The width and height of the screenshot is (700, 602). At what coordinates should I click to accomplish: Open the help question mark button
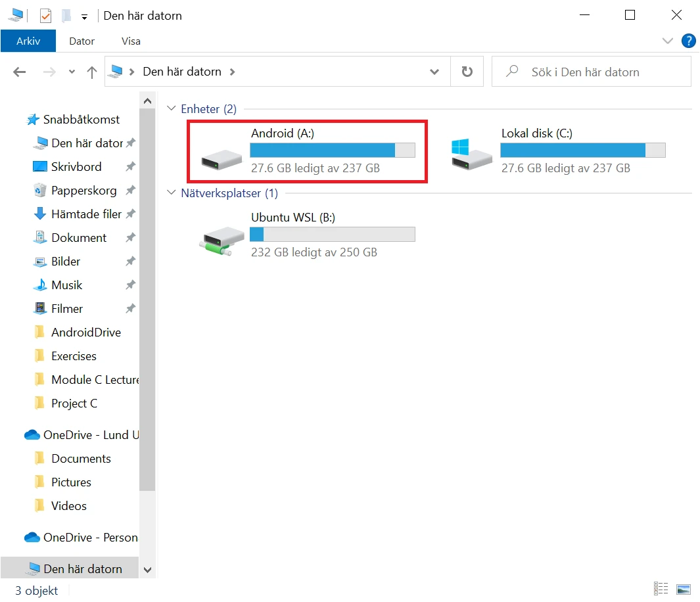(688, 41)
